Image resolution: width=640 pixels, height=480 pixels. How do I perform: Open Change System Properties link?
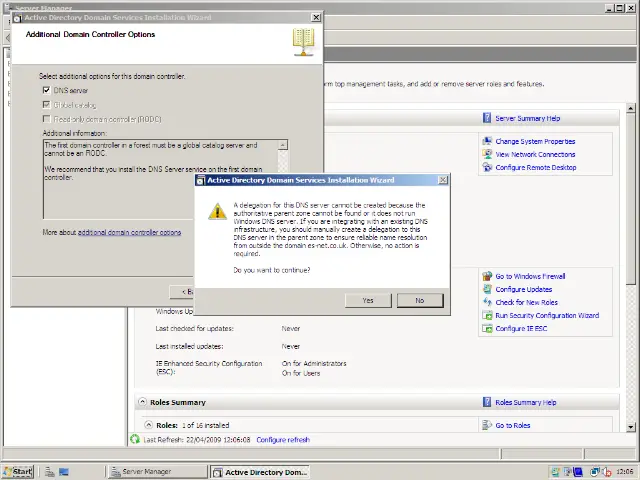tap(535, 142)
